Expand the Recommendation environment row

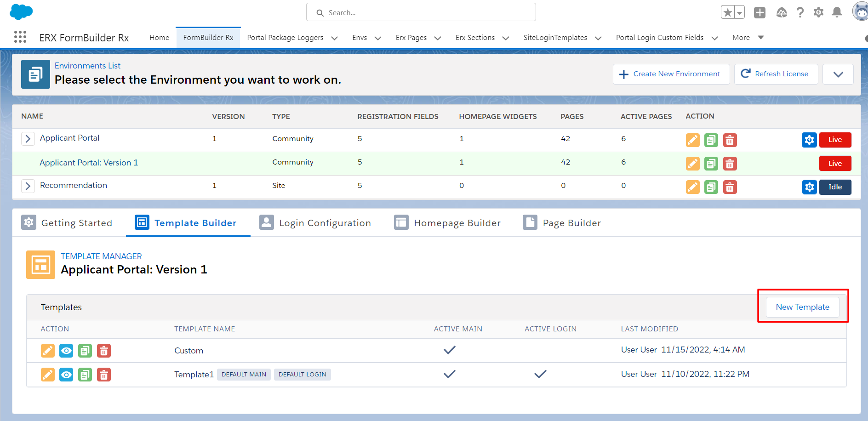click(x=28, y=186)
